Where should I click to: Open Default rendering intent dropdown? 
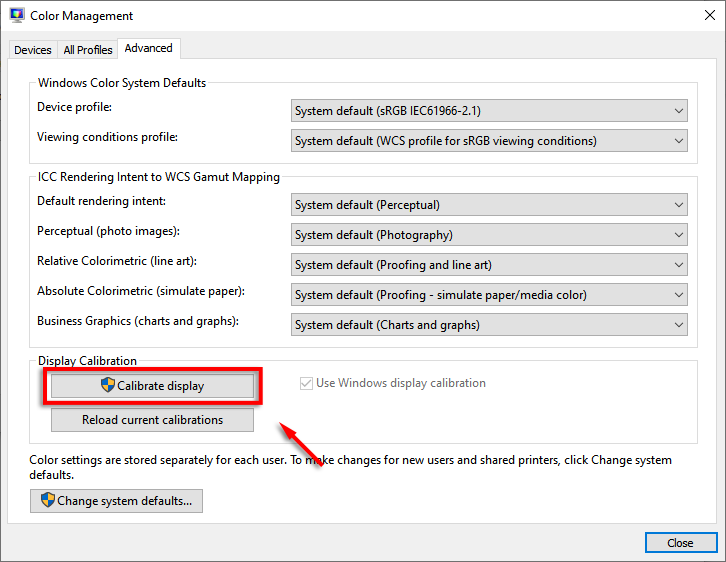(x=489, y=205)
